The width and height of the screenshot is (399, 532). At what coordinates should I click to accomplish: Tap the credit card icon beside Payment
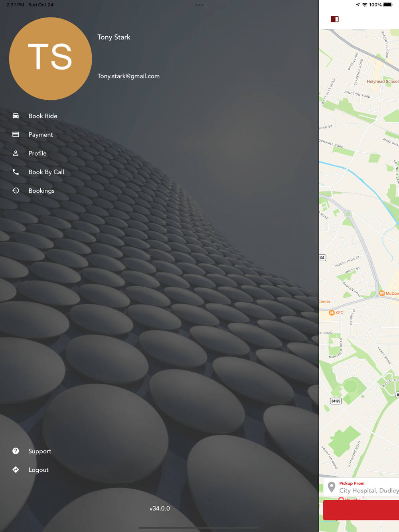tap(16, 135)
